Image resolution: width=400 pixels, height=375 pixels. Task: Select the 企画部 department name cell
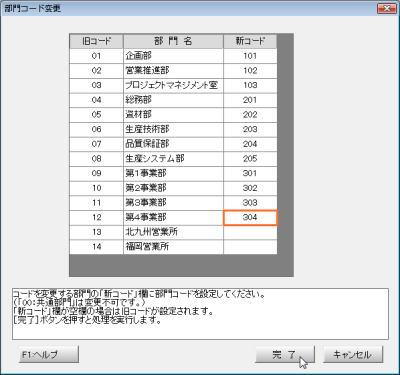point(173,56)
